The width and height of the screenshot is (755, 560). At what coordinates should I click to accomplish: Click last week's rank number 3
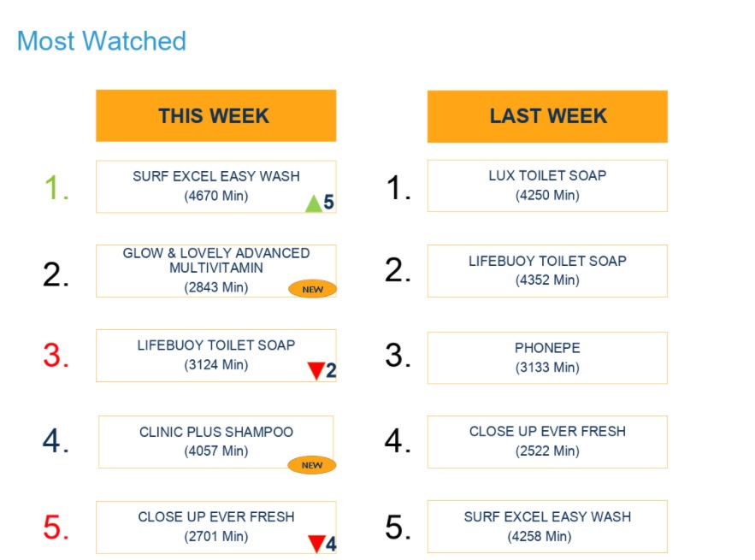coord(398,356)
